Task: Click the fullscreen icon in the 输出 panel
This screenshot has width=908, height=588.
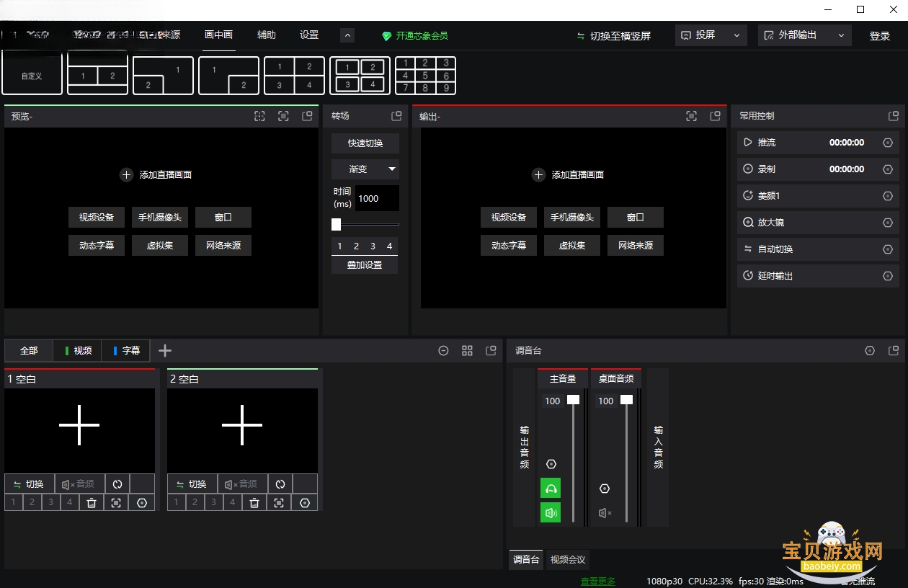Action: pyautogui.click(x=691, y=116)
